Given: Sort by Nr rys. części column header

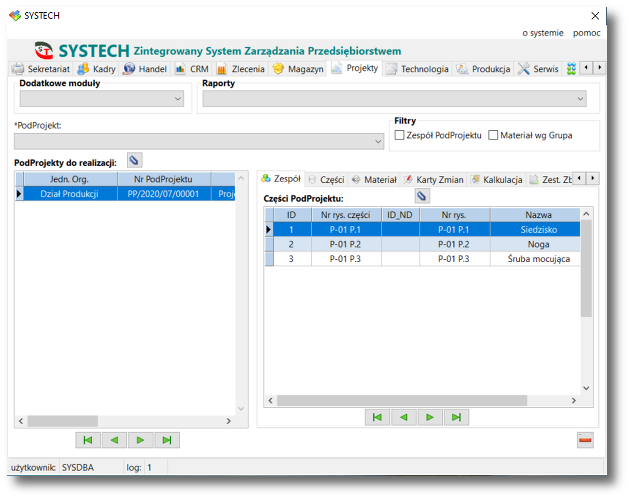Looking at the screenshot, I should point(346,215).
